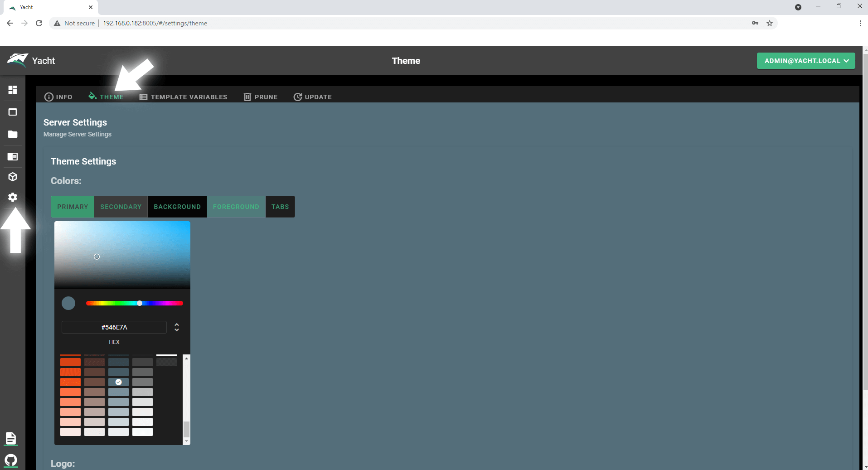Open the GitHub icon in the sidebar

[11, 460]
